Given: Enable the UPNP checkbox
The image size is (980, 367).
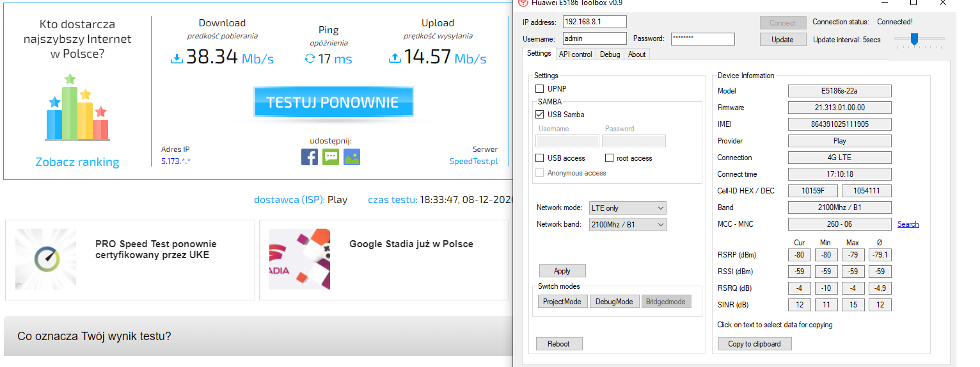Looking at the screenshot, I should tap(539, 88).
